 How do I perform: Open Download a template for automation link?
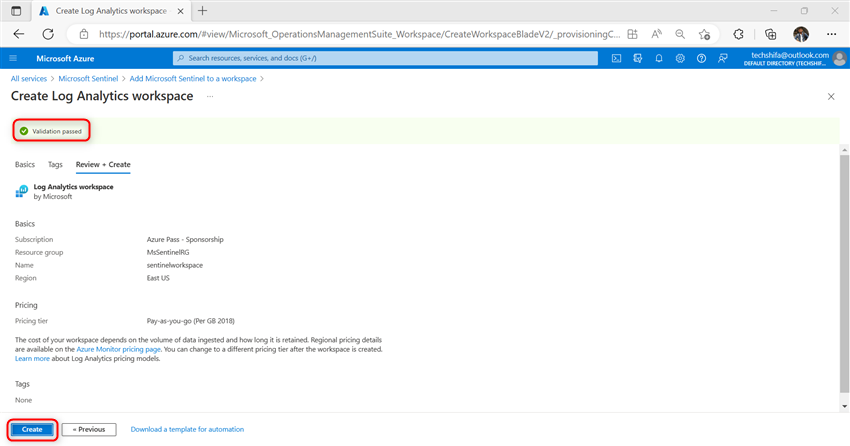tap(187, 429)
